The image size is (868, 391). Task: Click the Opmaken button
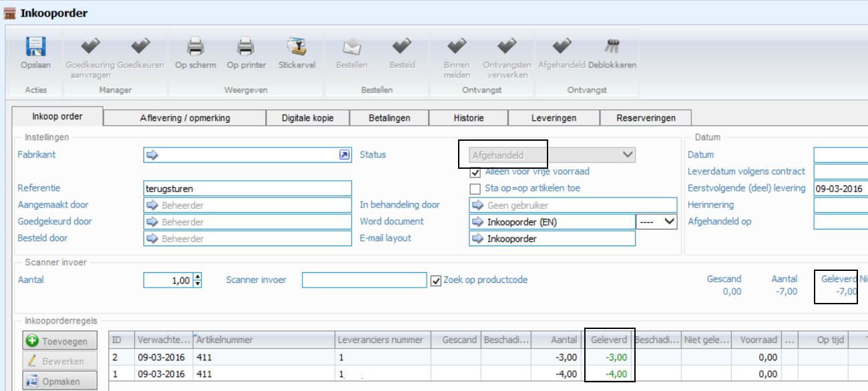tap(59, 382)
